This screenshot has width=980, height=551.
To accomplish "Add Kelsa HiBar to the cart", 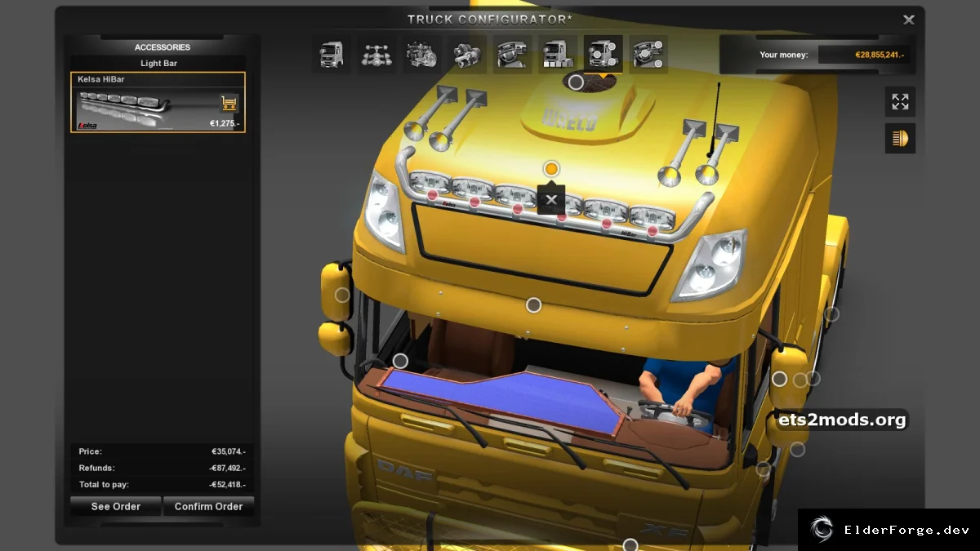I will pos(229,104).
